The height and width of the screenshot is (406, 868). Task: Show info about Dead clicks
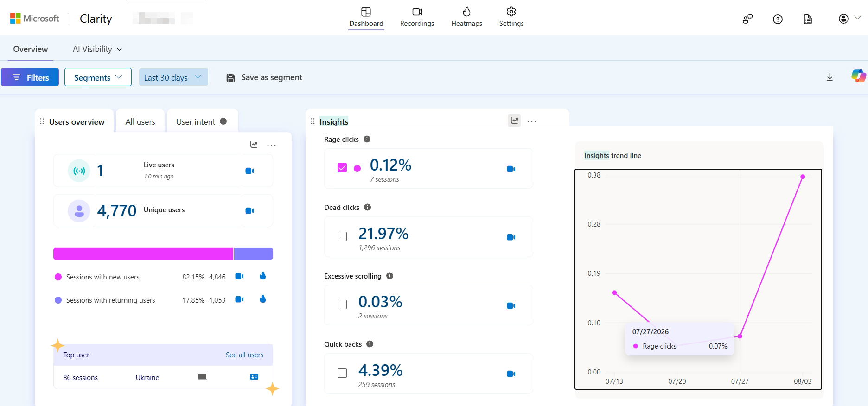coord(368,207)
